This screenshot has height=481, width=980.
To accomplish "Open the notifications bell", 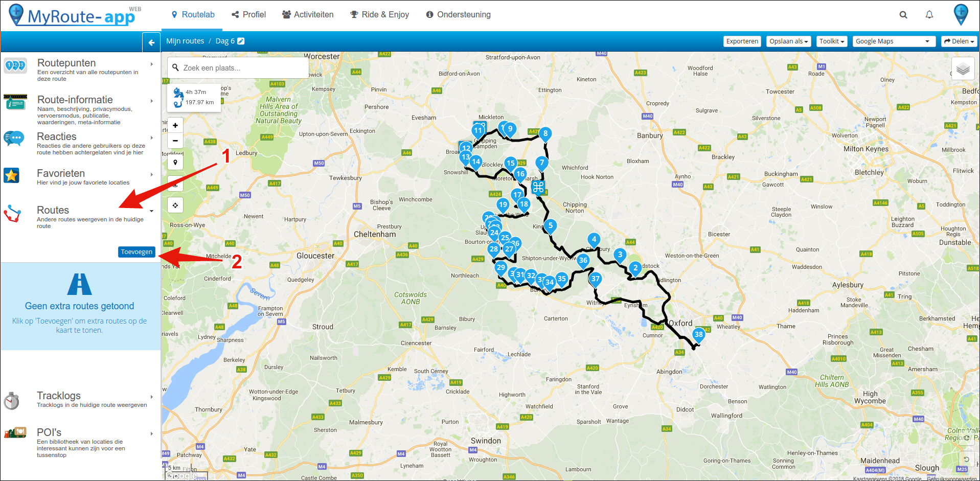I will (929, 15).
